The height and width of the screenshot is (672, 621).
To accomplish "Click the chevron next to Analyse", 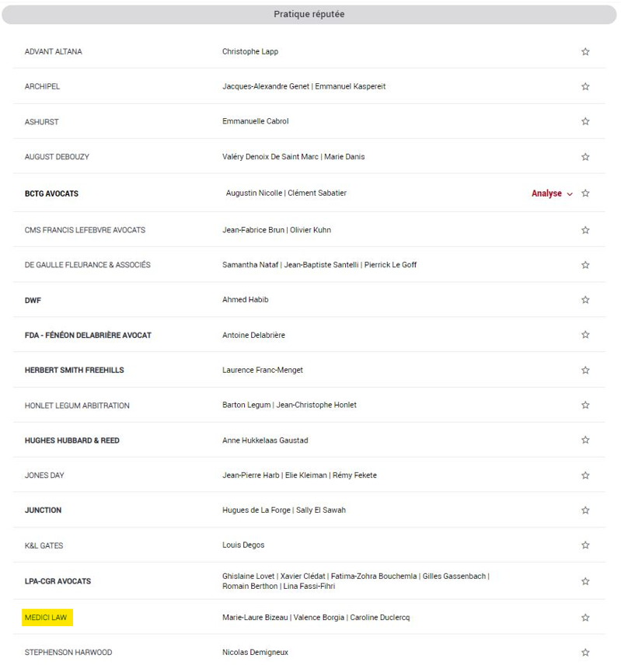I will 570,194.
